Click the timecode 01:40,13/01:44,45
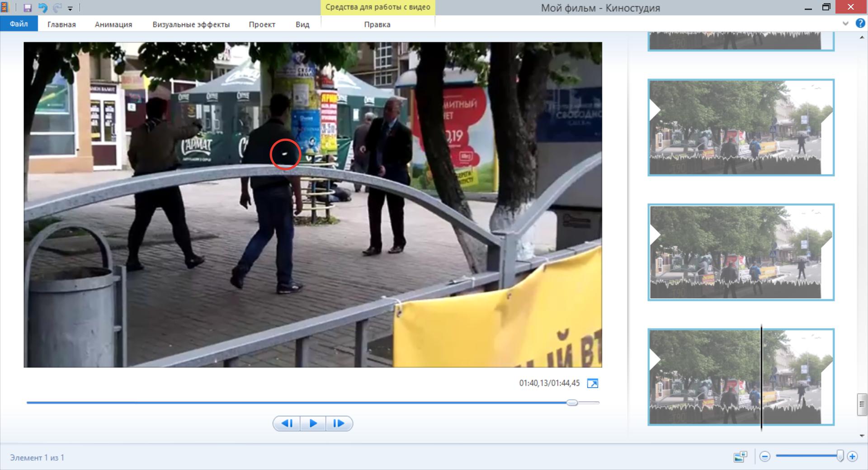Screen dimensions: 868x470 pyautogui.click(x=549, y=383)
